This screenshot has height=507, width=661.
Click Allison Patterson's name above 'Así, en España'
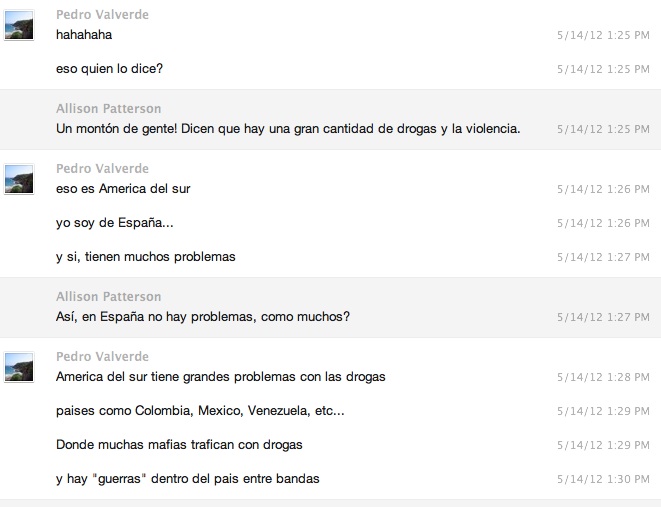click(108, 297)
